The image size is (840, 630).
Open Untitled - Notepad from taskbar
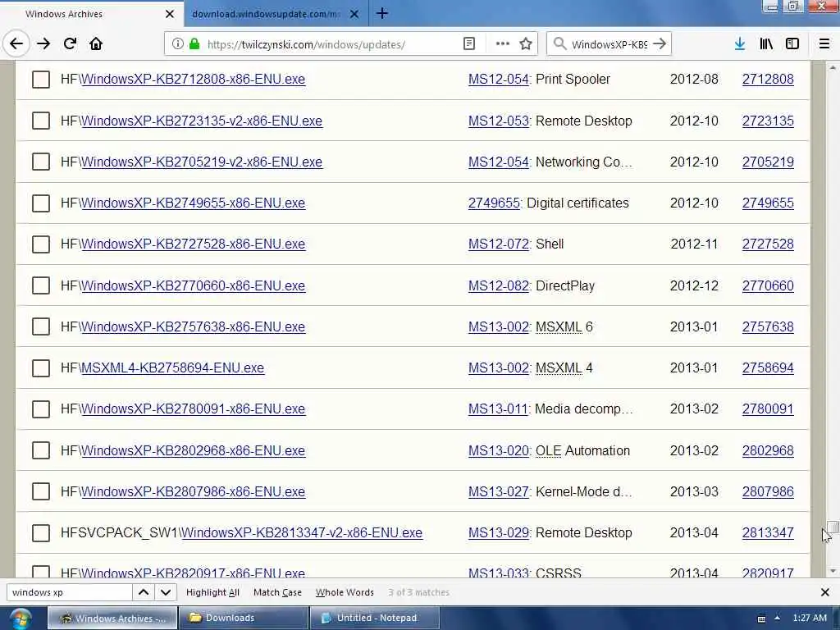click(x=375, y=619)
